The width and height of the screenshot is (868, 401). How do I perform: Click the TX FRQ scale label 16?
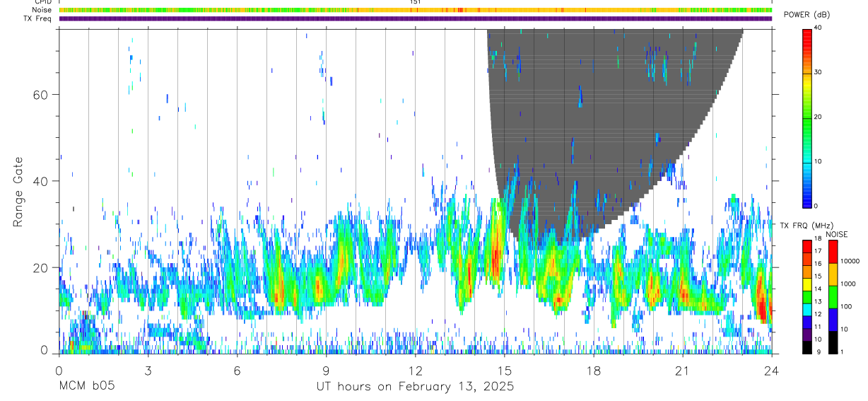click(819, 264)
